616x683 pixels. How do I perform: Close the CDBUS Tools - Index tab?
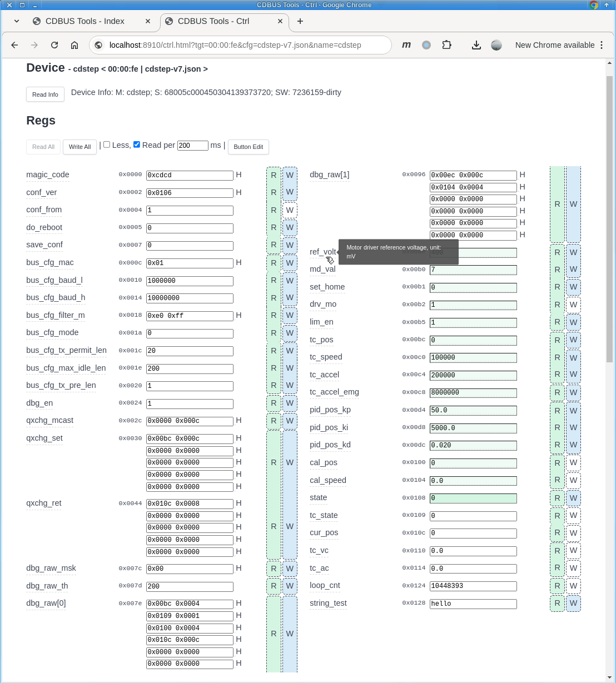click(148, 21)
